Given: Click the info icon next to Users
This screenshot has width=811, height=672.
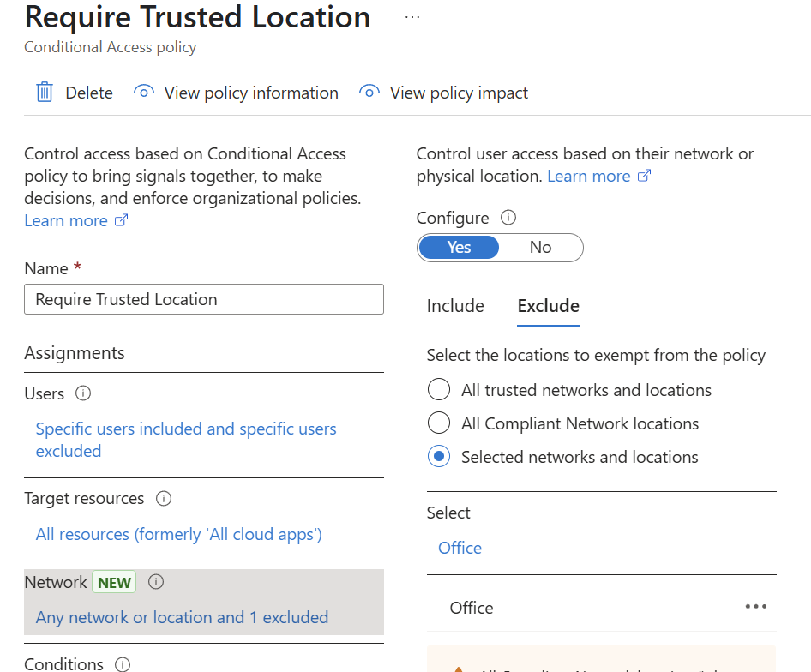Looking at the screenshot, I should click(83, 393).
